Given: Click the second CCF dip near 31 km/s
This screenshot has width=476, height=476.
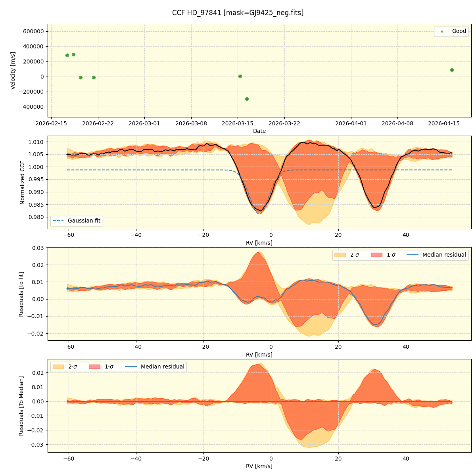Looking at the screenshot, I should (x=376, y=207).
